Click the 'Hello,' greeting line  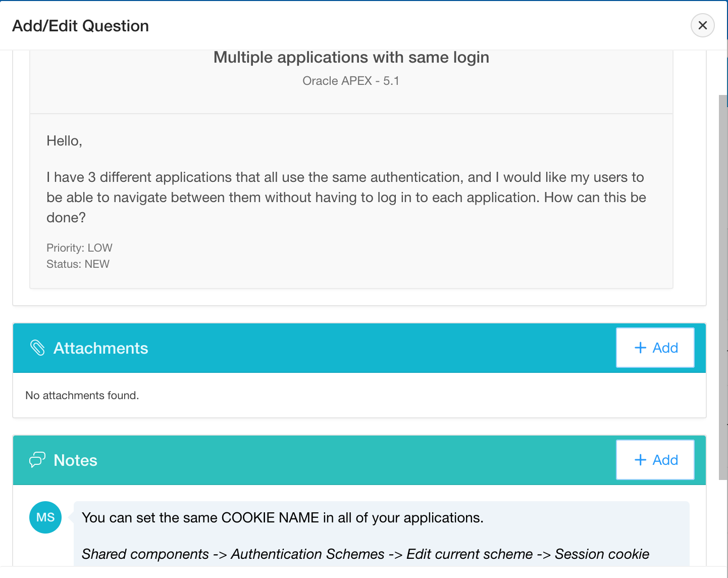pos(64,140)
